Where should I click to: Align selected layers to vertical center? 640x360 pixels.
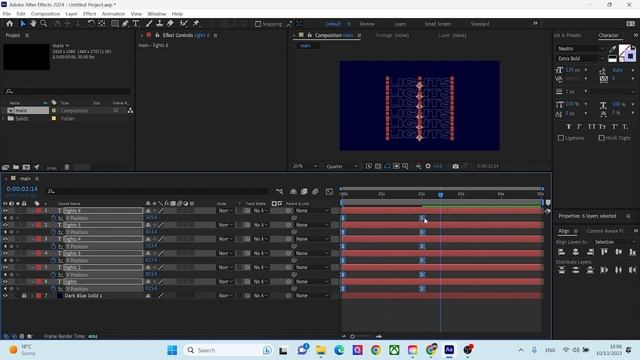pyautogui.click(x=618, y=252)
